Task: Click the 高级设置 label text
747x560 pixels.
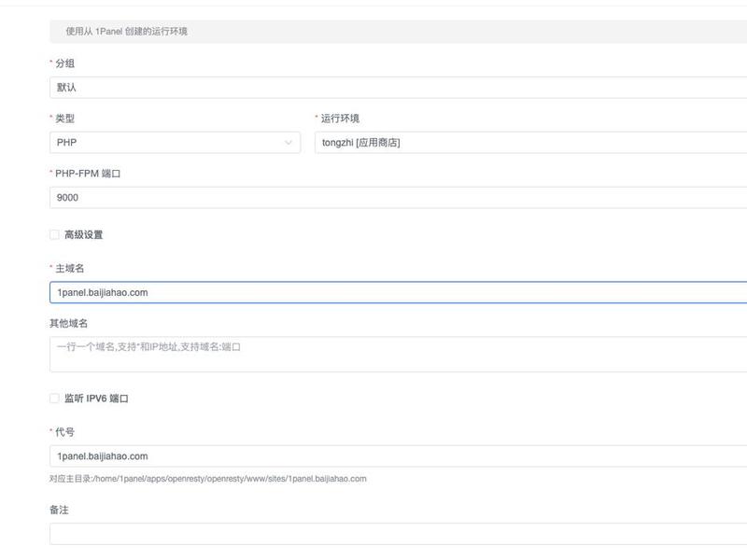Action: 84,235
